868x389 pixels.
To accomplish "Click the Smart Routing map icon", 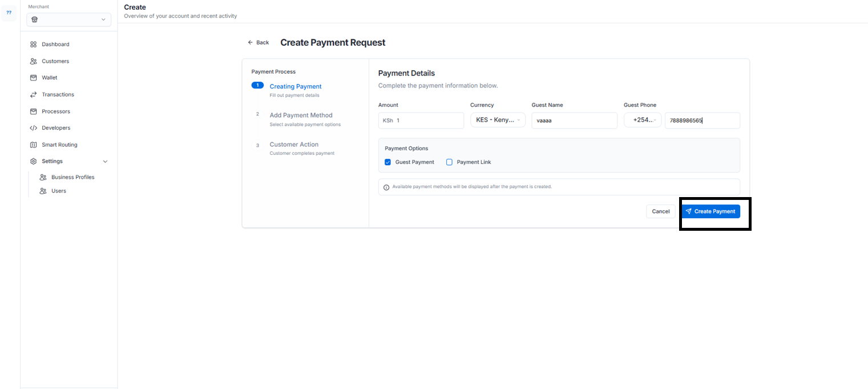I will [x=33, y=145].
